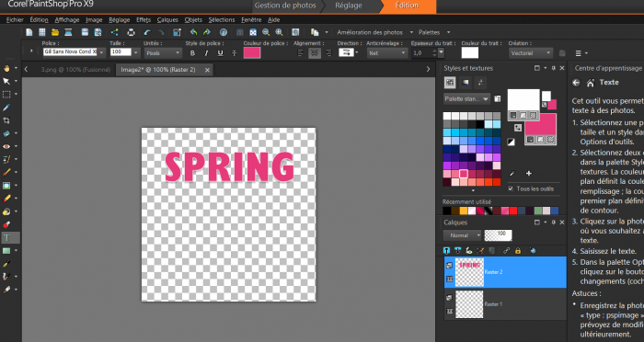Select the Red Eye tool
The width and height of the screenshot is (644, 342).
(6, 146)
